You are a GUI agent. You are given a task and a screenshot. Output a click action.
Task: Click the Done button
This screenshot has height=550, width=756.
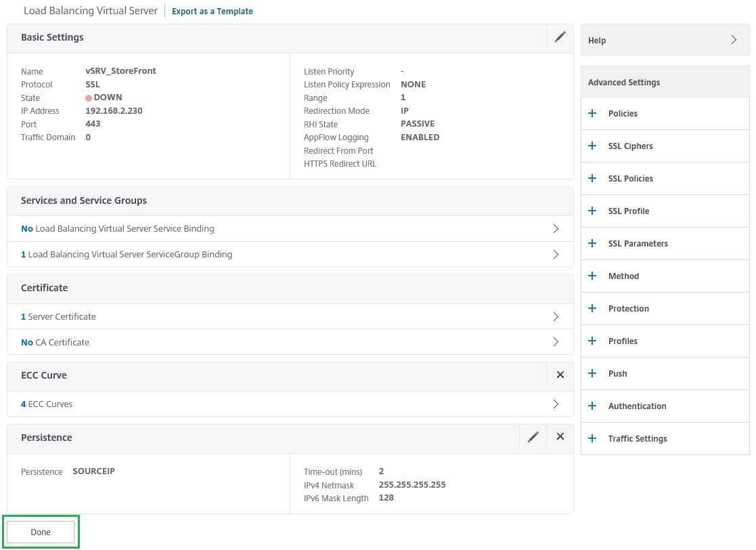[41, 532]
